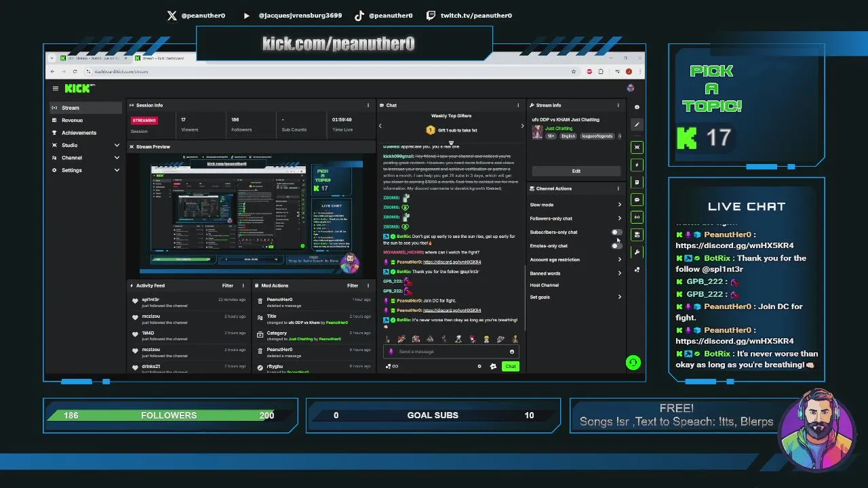This screenshot has width=868, height=488.
Task: Click the green KICK logo
Action: [79, 88]
